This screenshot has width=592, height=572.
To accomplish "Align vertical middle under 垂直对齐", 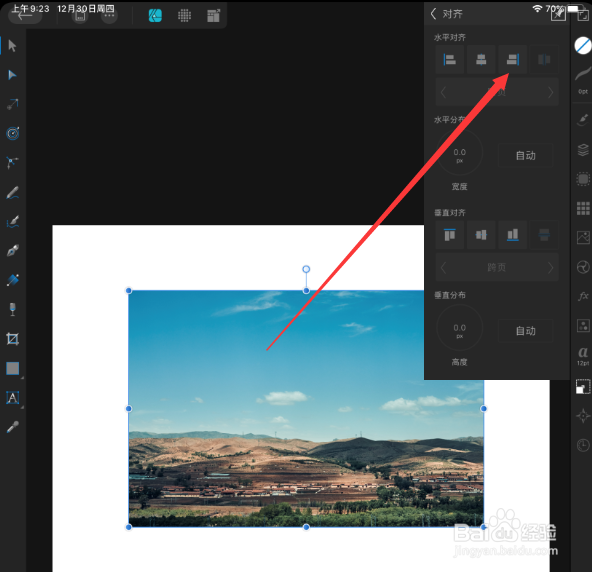I will (481, 235).
